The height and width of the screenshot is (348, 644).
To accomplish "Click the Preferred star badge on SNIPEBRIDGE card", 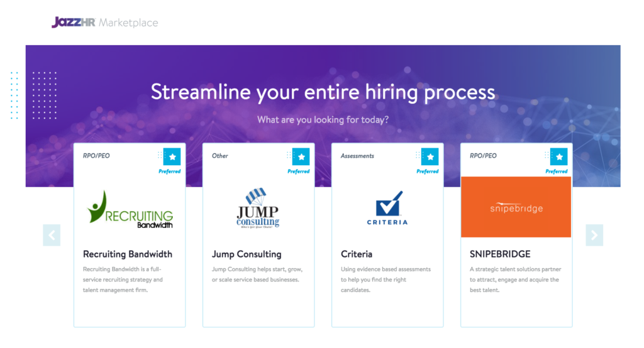I will pyautogui.click(x=559, y=156).
